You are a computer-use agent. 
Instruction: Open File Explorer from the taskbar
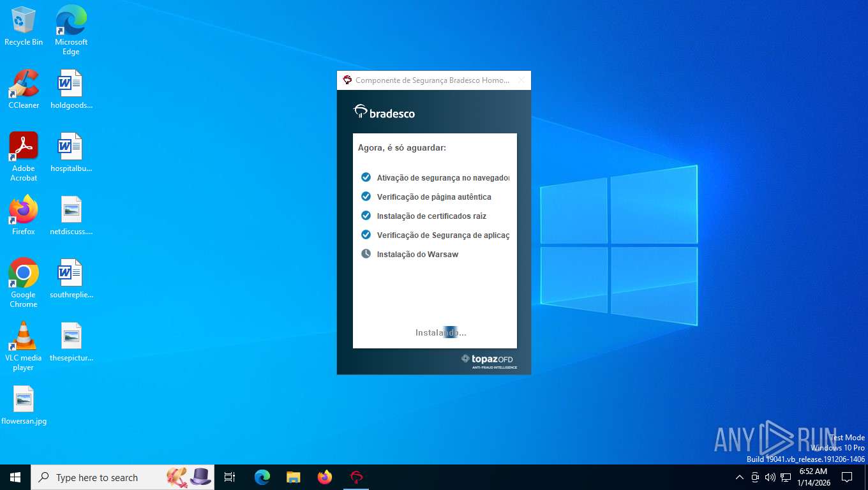pyautogui.click(x=293, y=477)
